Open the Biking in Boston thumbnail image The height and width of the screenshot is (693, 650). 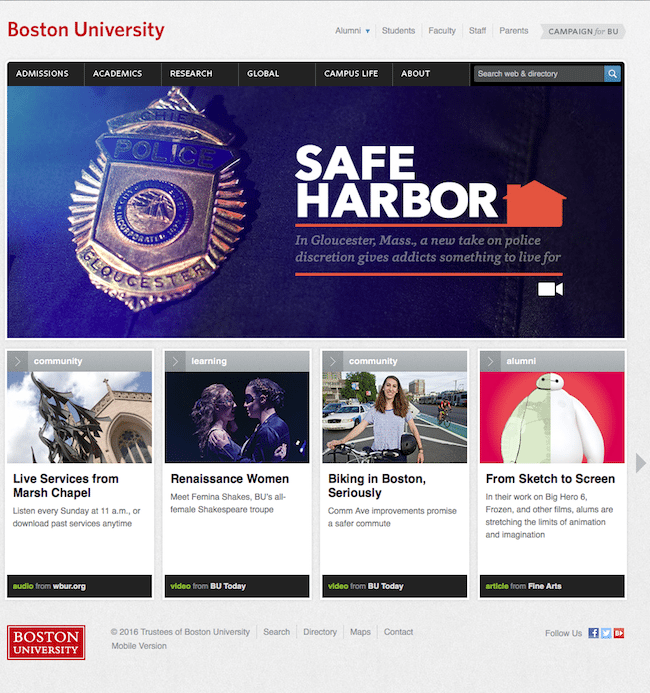click(395, 417)
